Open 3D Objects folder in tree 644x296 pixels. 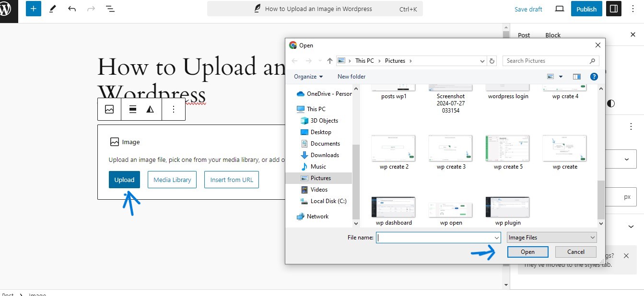(319, 120)
